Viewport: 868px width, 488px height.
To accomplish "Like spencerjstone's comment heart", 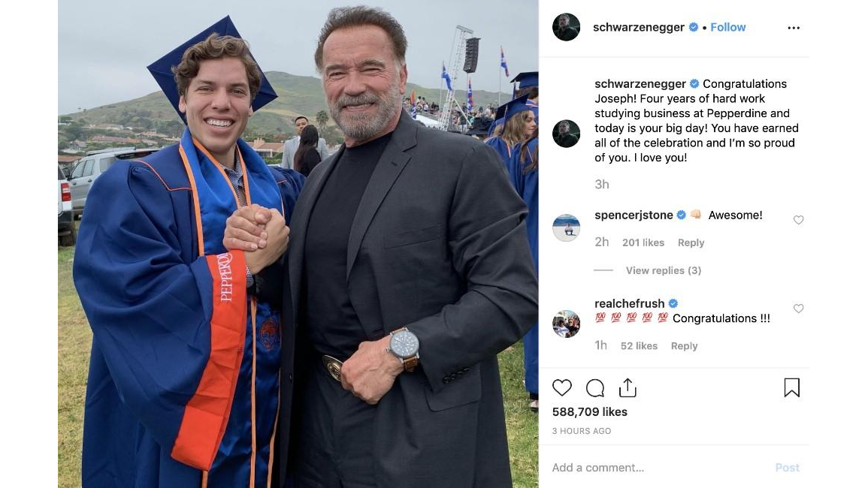I will coord(798,220).
